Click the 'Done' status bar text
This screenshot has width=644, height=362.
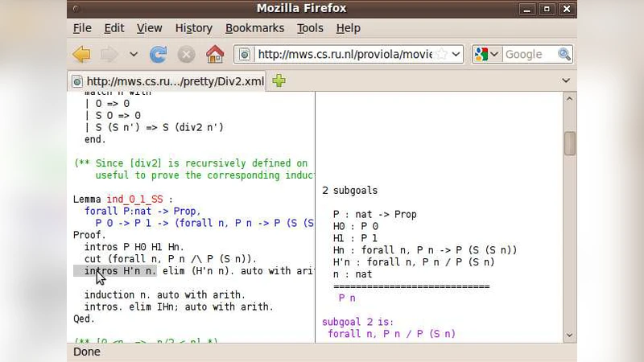[x=87, y=352]
